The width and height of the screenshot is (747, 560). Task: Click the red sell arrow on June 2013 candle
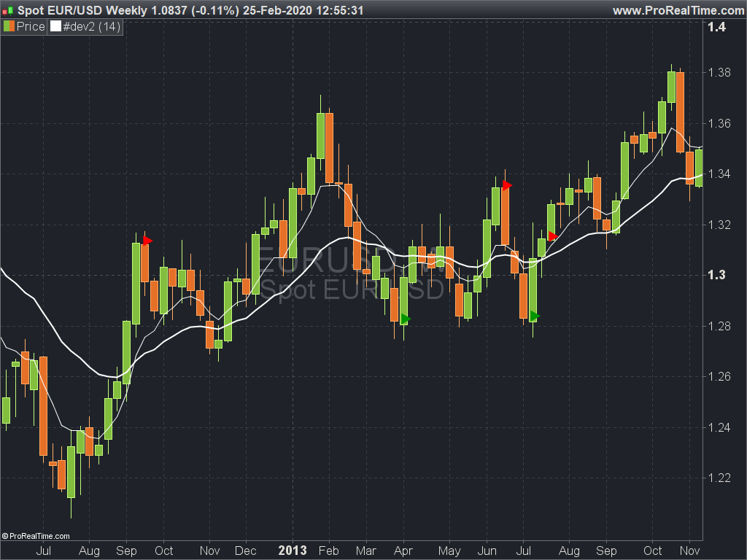coord(508,185)
